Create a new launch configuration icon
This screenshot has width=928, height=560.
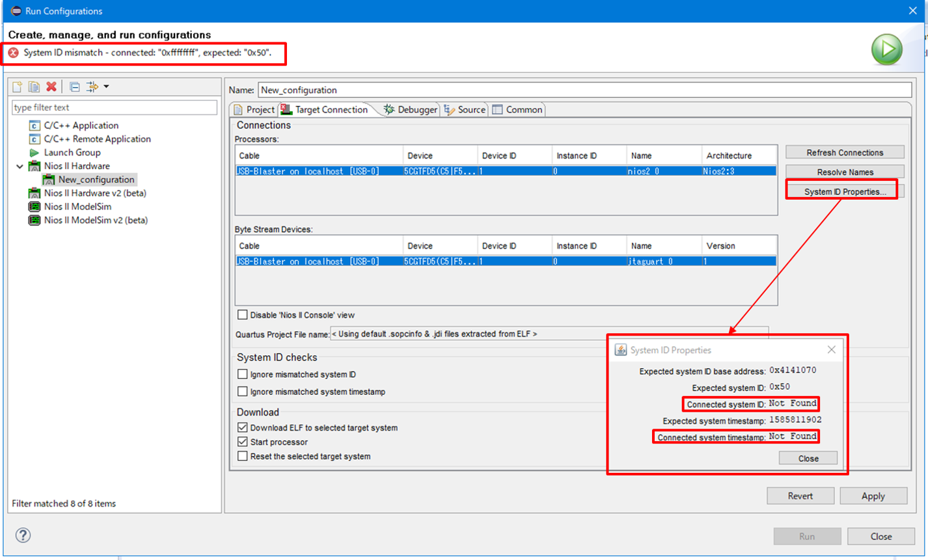[18, 87]
